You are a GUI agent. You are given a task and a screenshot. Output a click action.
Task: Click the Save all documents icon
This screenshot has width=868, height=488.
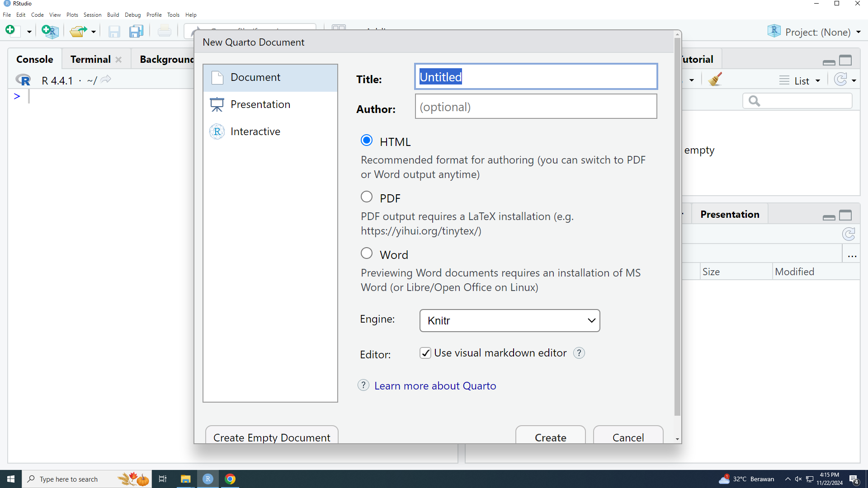point(136,31)
